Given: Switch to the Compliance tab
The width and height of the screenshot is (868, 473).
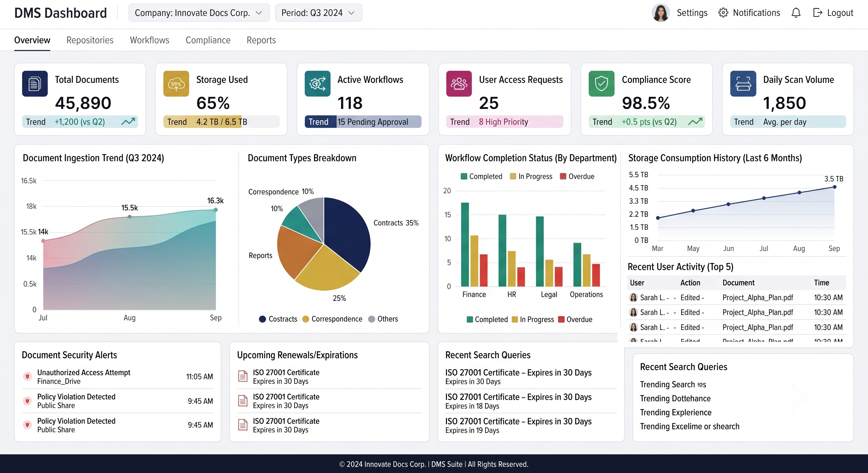Looking at the screenshot, I should [208, 40].
